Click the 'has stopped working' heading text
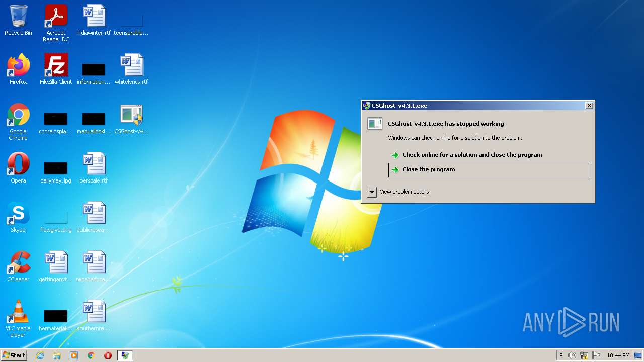644x362 pixels. pos(446,124)
